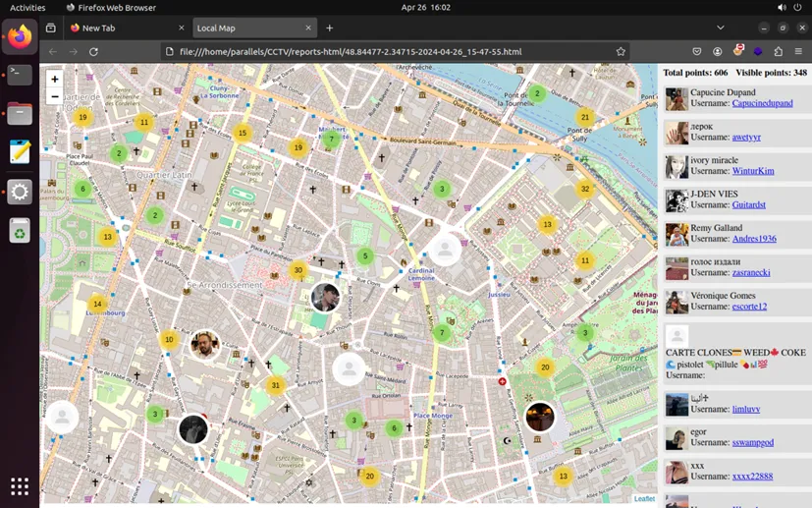Reload the current page
812x508 pixels.
click(93, 52)
